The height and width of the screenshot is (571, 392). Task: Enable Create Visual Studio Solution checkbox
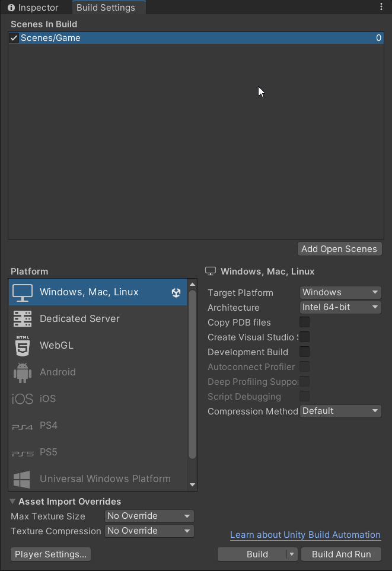point(304,337)
